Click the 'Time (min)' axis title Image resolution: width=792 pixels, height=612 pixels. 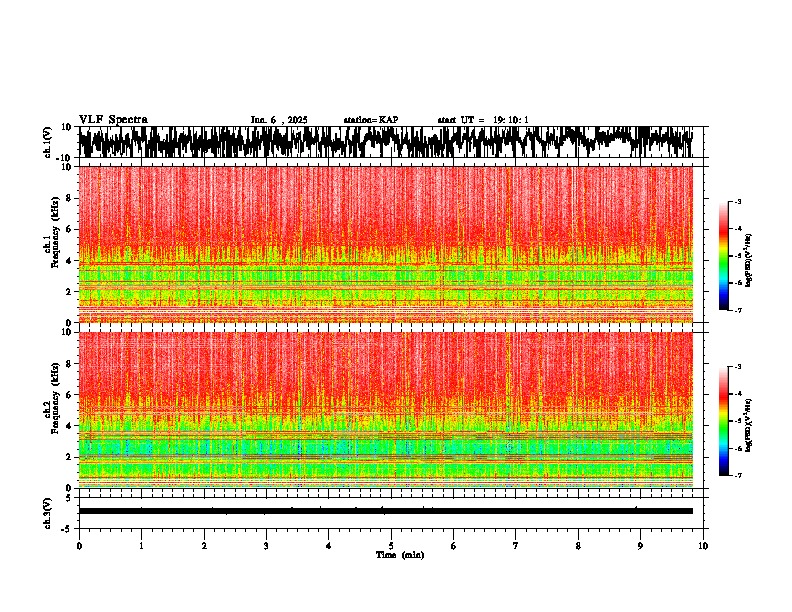[400, 555]
